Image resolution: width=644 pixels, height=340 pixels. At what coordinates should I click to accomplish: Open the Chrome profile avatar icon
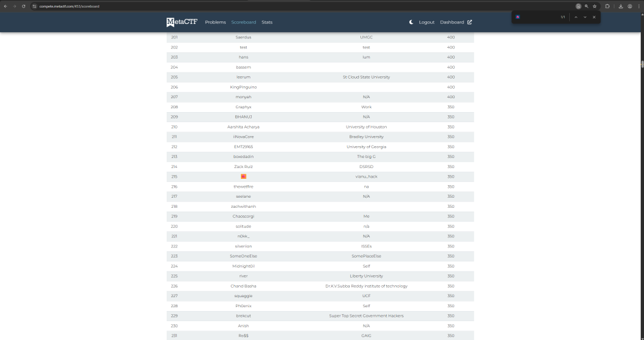(x=630, y=6)
